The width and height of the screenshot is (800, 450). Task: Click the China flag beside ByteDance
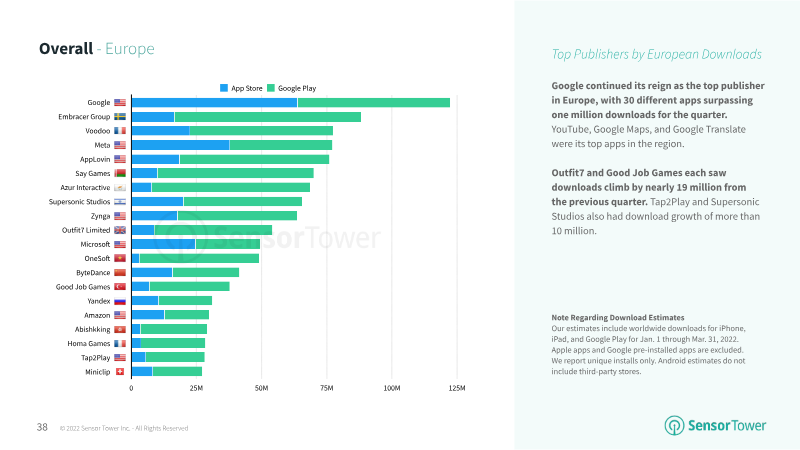pos(120,272)
